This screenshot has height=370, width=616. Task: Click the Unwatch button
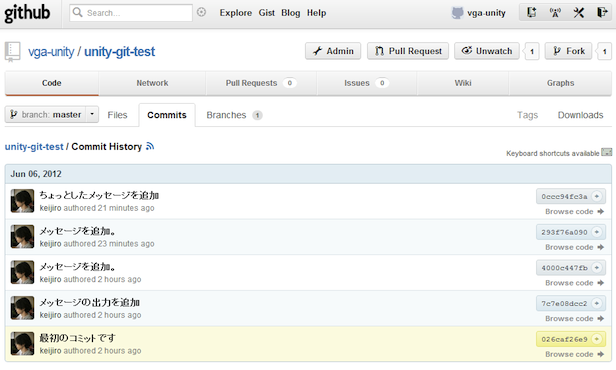pyautogui.click(x=487, y=51)
